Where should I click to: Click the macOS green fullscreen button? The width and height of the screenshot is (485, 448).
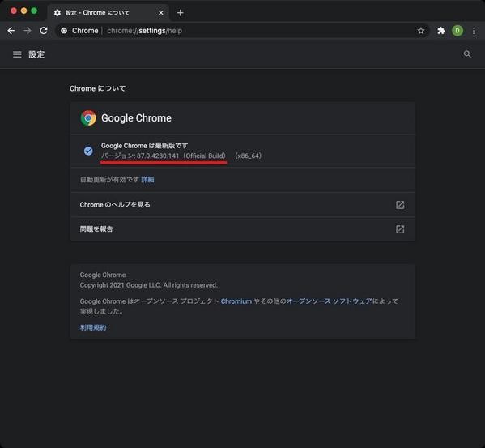(x=34, y=11)
